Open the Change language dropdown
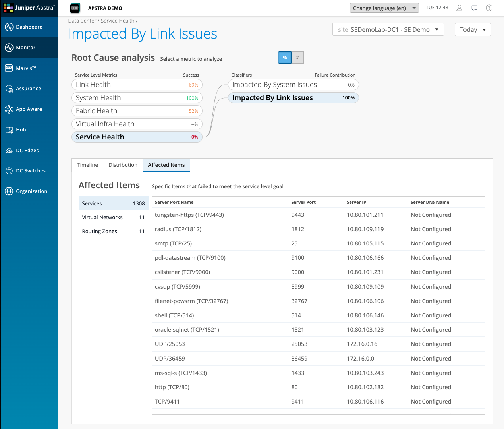The image size is (504, 429). (x=384, y=8)
